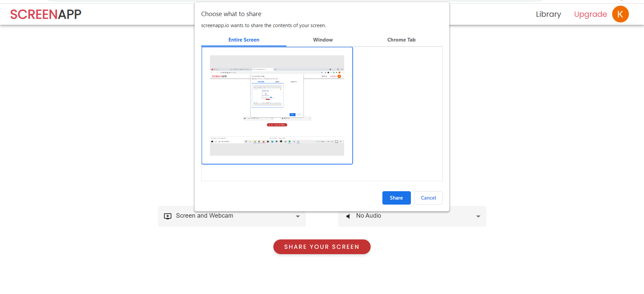Click the SCREENAPP logo
This screenshot has height=294, width=644.
click(x=46, y=14)
